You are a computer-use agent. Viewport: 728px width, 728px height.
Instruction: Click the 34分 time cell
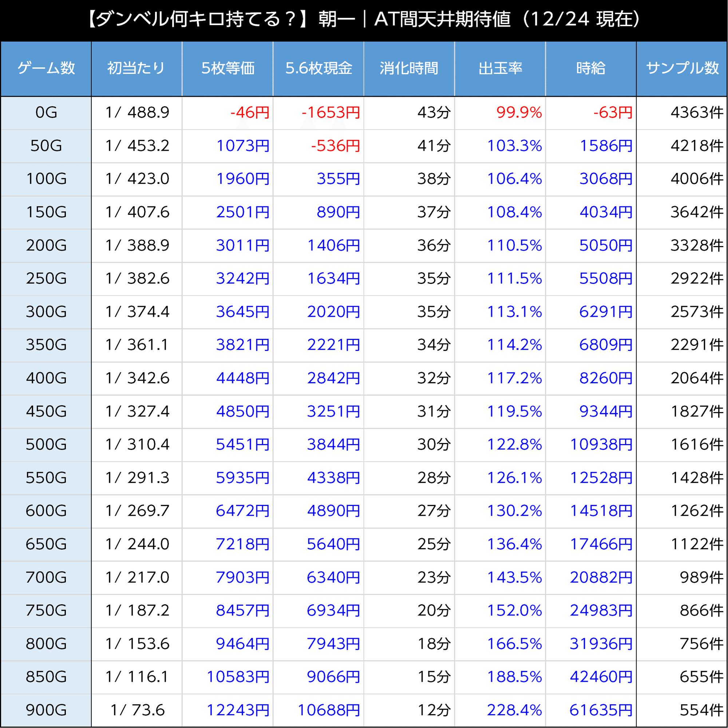409,345
